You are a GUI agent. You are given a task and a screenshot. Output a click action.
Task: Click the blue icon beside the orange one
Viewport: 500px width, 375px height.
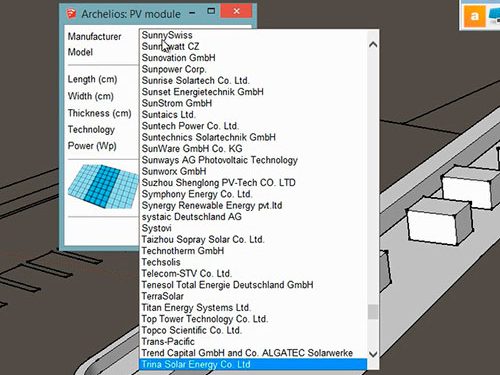(494, 15)
